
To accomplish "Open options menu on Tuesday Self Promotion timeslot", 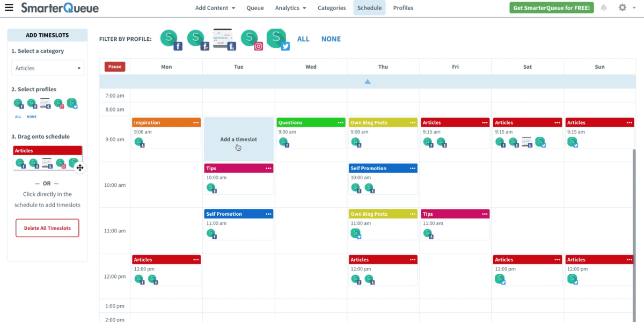I will point(268,214).
